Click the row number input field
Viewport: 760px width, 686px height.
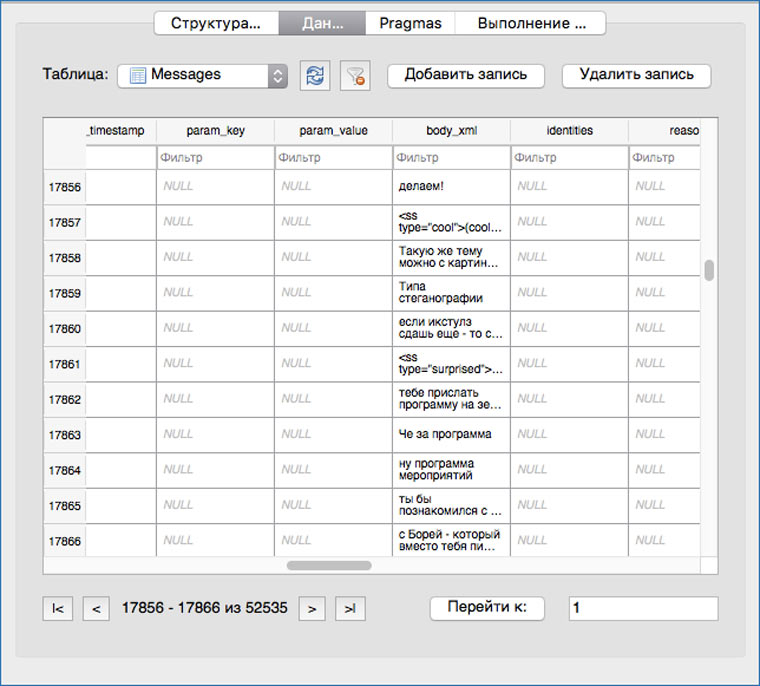(x=643, y=608)
